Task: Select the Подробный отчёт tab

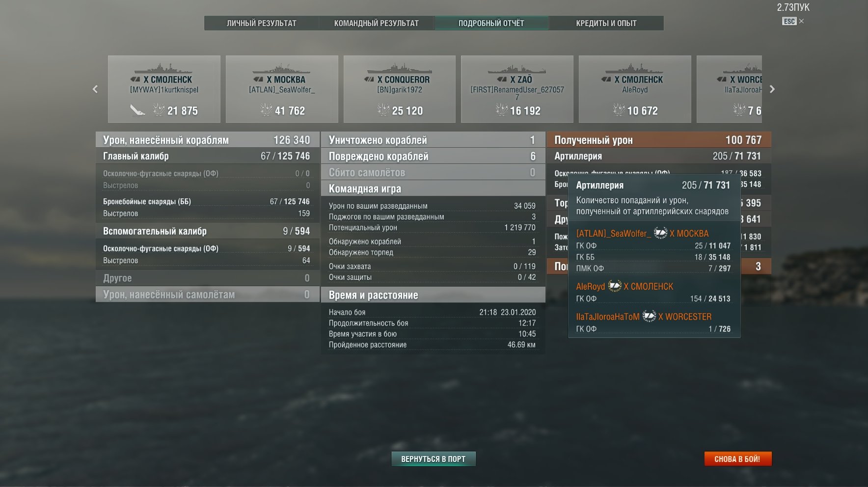Action: point(491,23)
